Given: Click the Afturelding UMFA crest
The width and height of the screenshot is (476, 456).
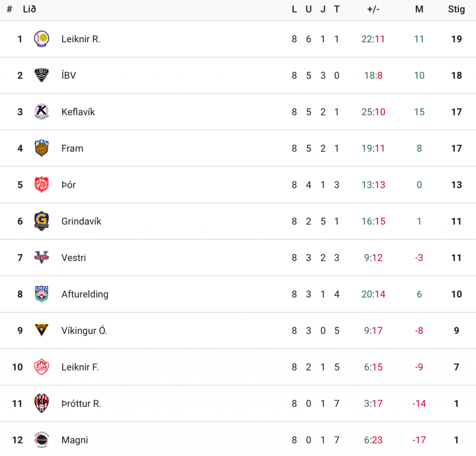Looking at the screenshot, I should (x=41, y=294).
